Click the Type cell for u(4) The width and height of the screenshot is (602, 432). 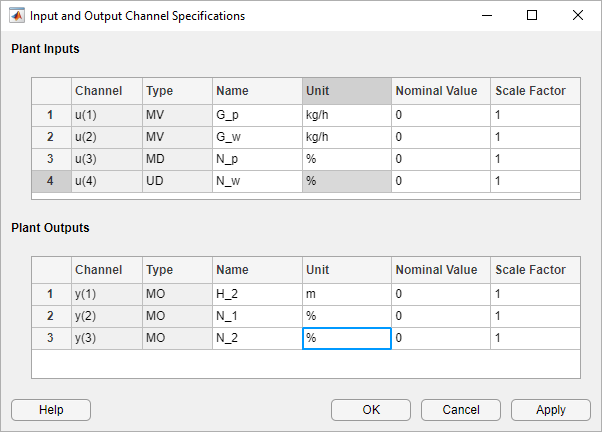[176, 181]
